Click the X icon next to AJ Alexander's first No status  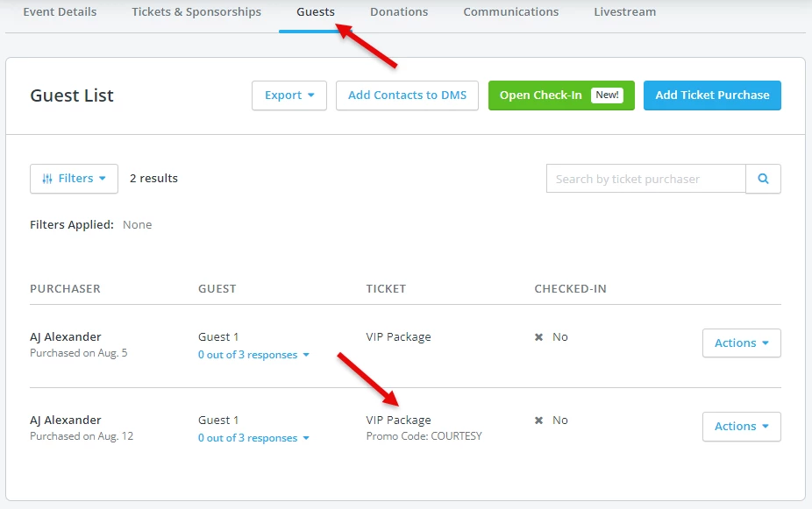point(540,336)
